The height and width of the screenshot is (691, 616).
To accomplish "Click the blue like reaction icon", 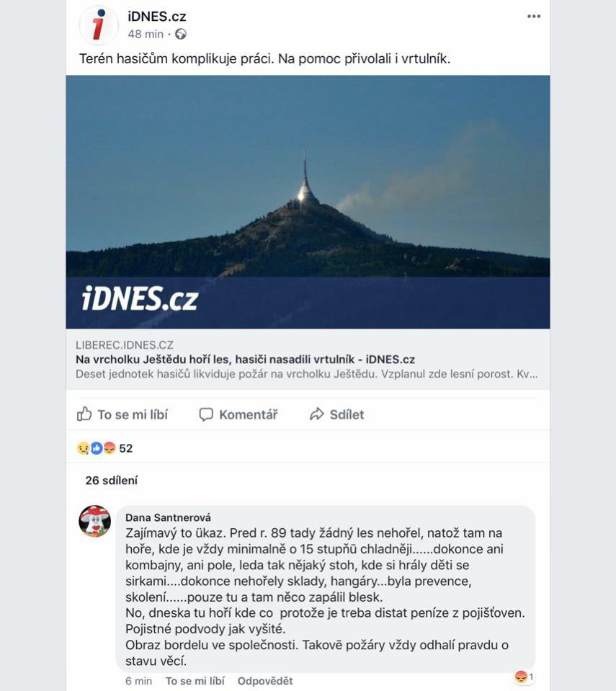I will [x=97, y=448].
